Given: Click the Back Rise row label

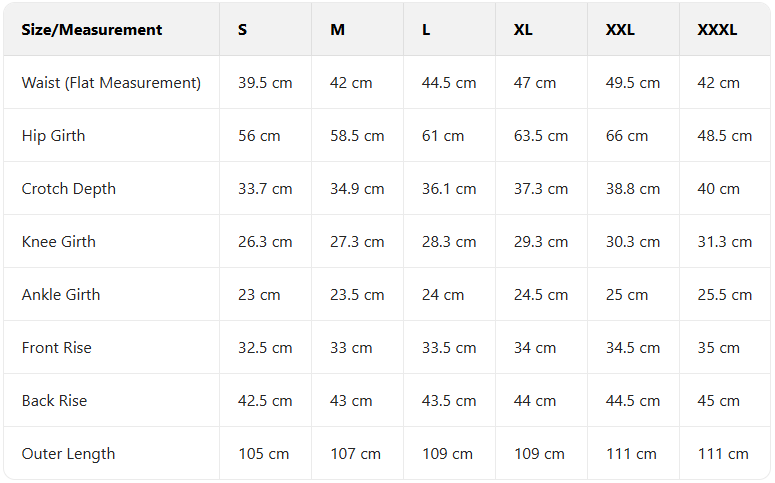Looking at the screenshot, I should coord(55,401).
